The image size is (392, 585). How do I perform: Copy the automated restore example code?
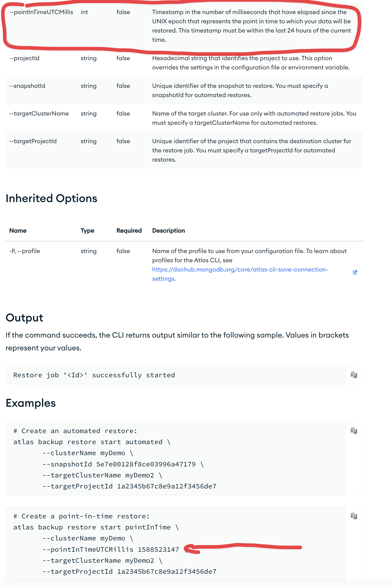pyautogui.click(x=354, y=431)
